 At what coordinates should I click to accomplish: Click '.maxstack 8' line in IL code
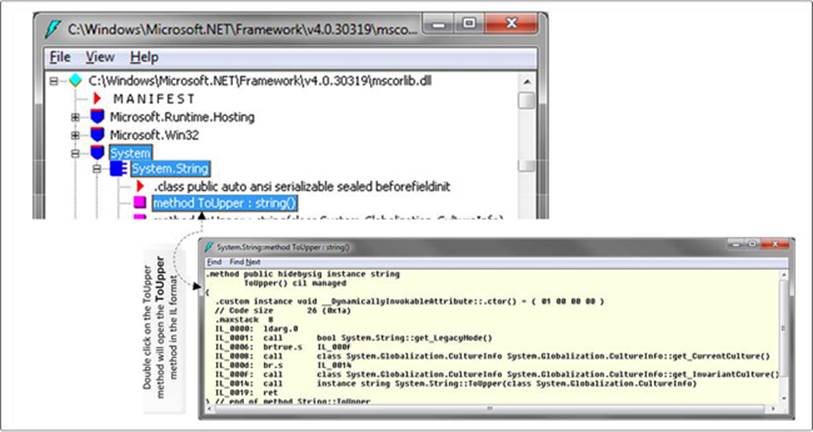click(244, 319)
